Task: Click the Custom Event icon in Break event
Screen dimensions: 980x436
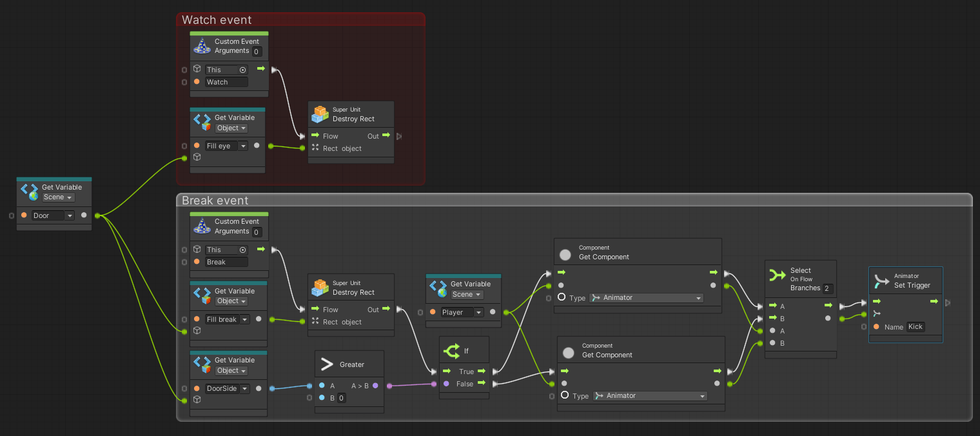Action: click(202, 225)
